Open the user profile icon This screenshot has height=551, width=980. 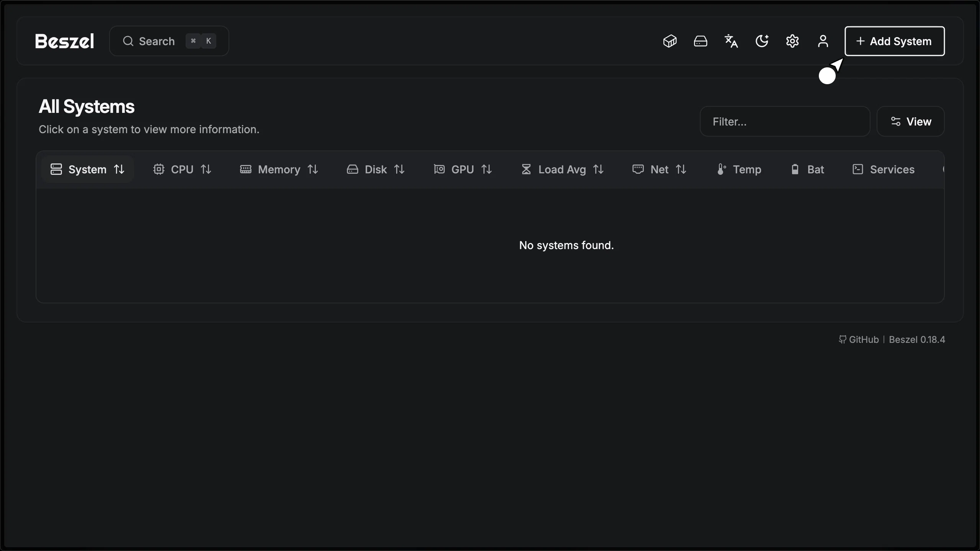[823, 41]
